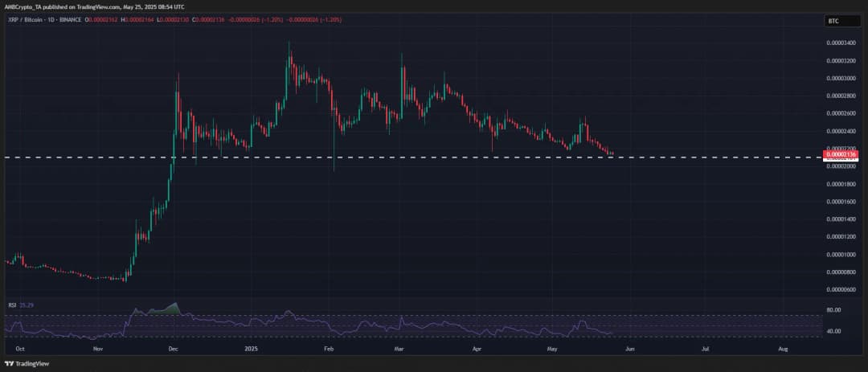Screen dimensions: 868x372
Task: Click the RSI 80.00 scale label
Action: click(x=835, y=309)
